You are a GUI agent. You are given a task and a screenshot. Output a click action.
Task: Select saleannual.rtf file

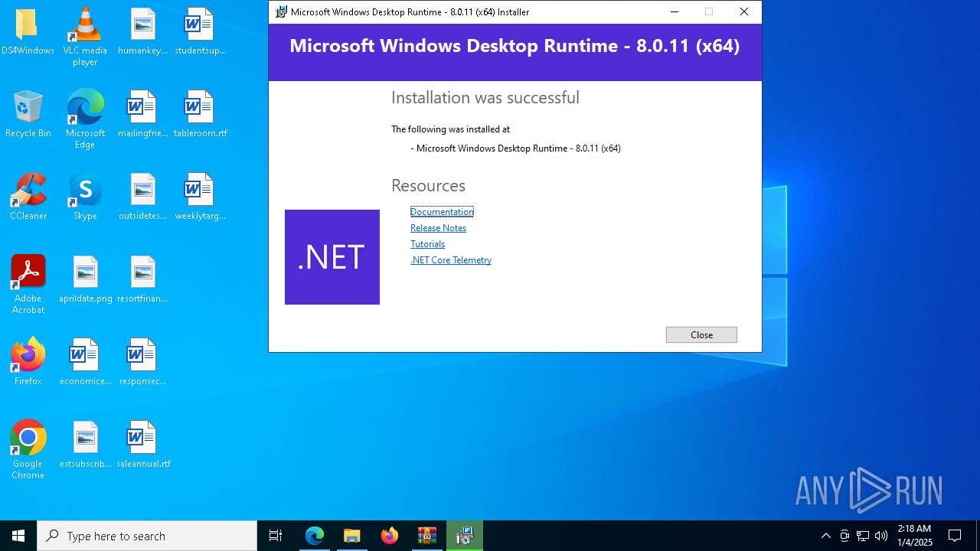tap(142, 438)
